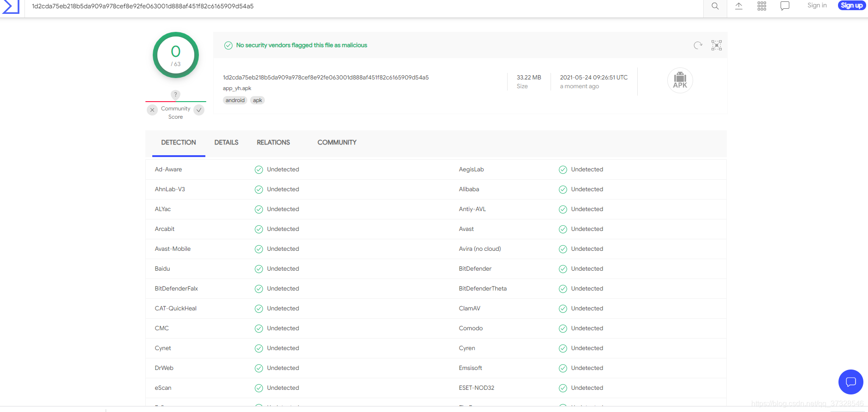868x412 pixels.
Task: Click the reanalyze refresh icon
Action: click(x=698, y=45)
